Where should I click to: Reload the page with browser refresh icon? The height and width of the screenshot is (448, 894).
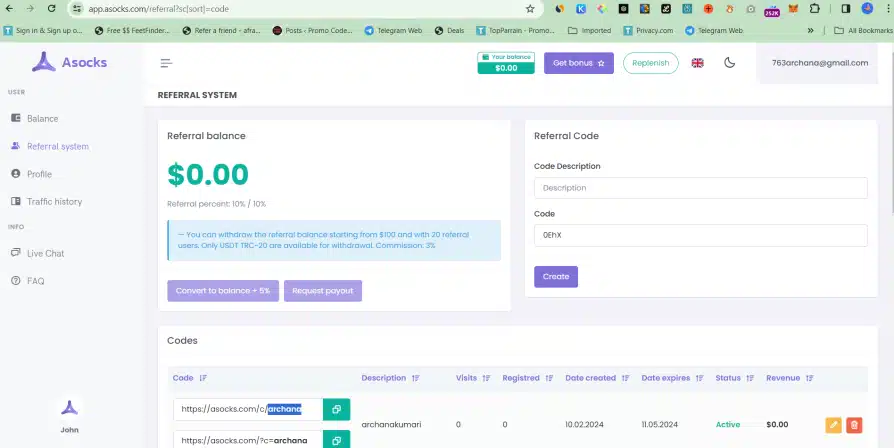point(51,9)
